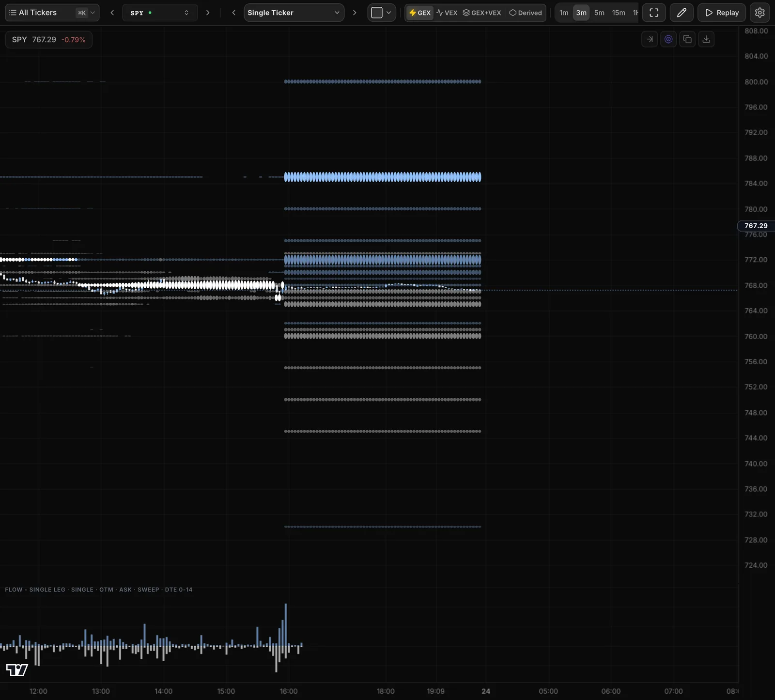This screenshot has width=775, height=700.
Task: Open the pencil drawing tool
Action: click(682, 13)
